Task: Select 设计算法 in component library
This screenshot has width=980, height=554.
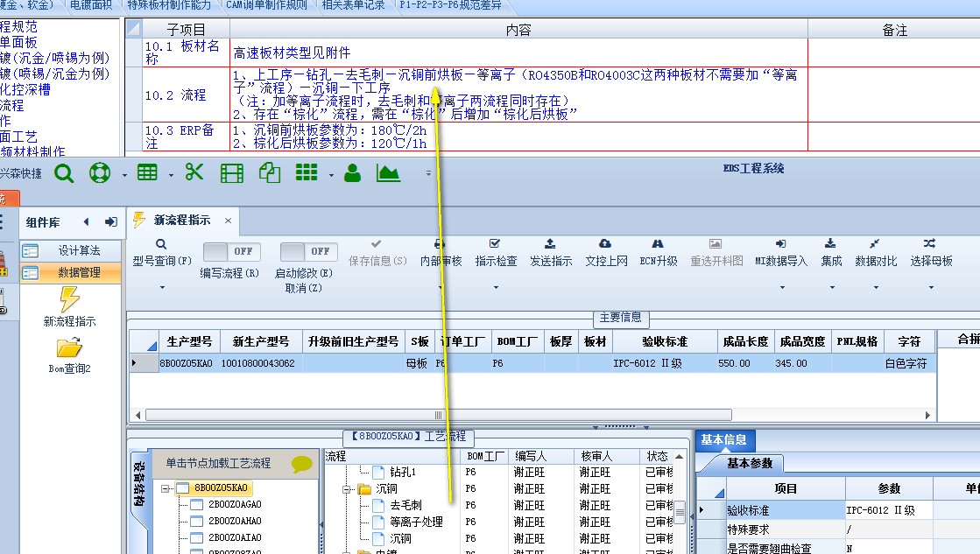Action: pos(71,250)
